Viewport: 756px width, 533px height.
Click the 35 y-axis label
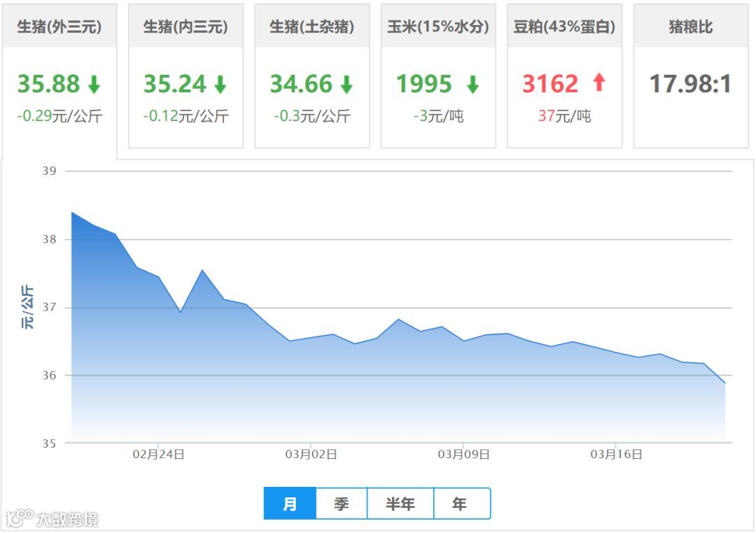pos(49,443)
